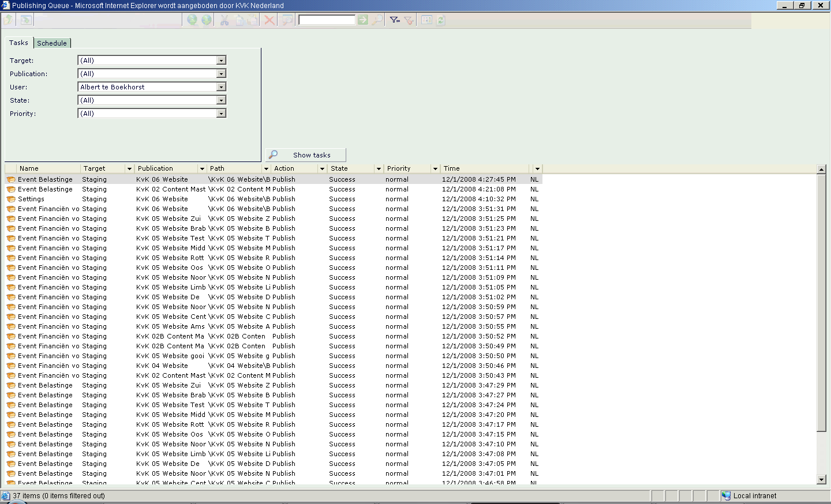Click the scroll down arrow of task list
Image resolution: width=831 pixels, height=504 pixels.
tap(821, 480)
